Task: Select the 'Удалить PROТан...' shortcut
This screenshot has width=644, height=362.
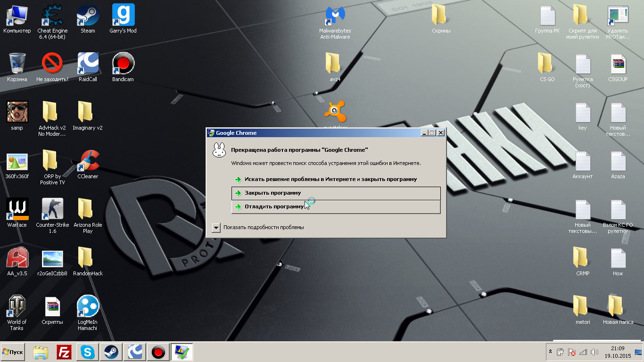Action: click(618, 22)
